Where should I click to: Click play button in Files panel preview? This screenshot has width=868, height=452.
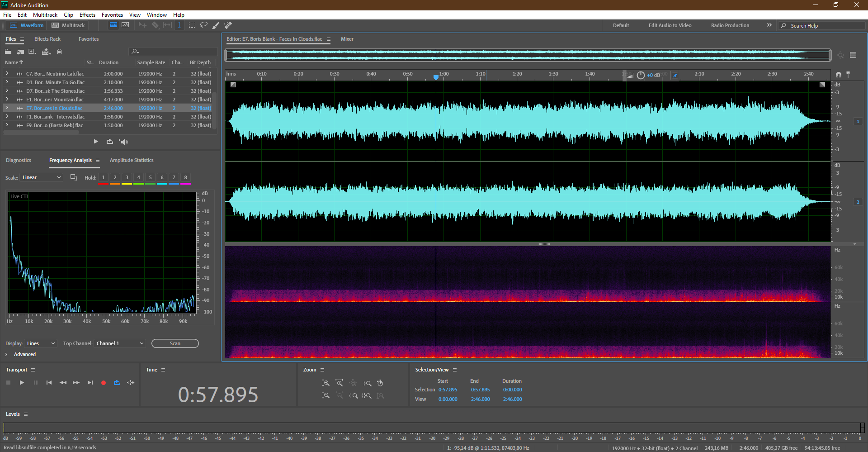(x=96, y=142)
